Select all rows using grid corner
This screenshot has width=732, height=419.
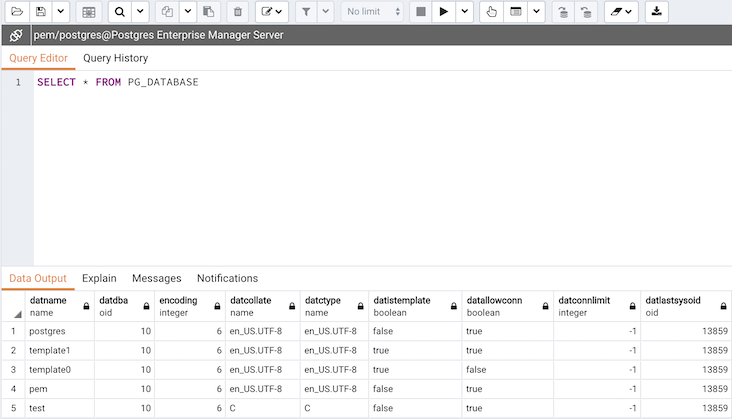coord(13,307)
